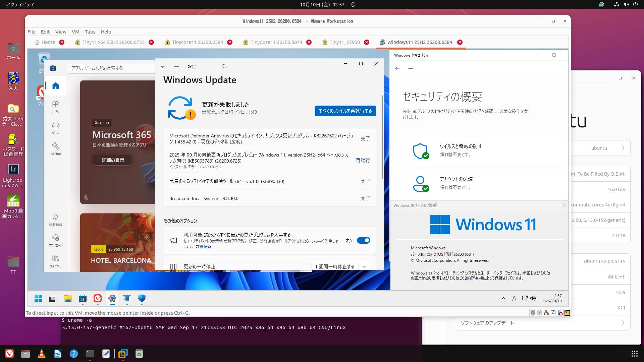
Task: Show hidden tray icons chevron
Action: (503, 298)
